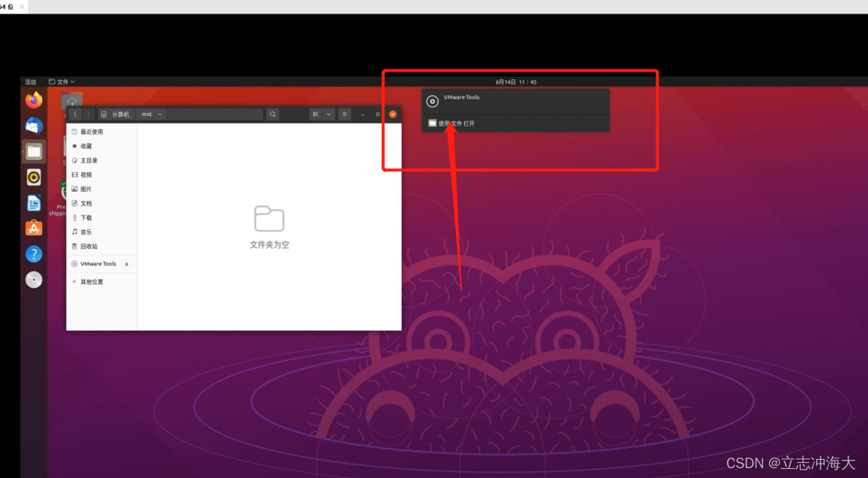Open the 图片 folder in sidebar
This screenshot has height=478, width=868.
[x=102, y=189]
